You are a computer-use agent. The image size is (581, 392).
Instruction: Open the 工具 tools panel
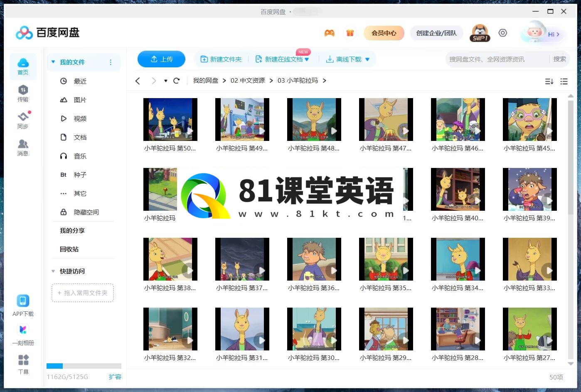tap(23, 364)
